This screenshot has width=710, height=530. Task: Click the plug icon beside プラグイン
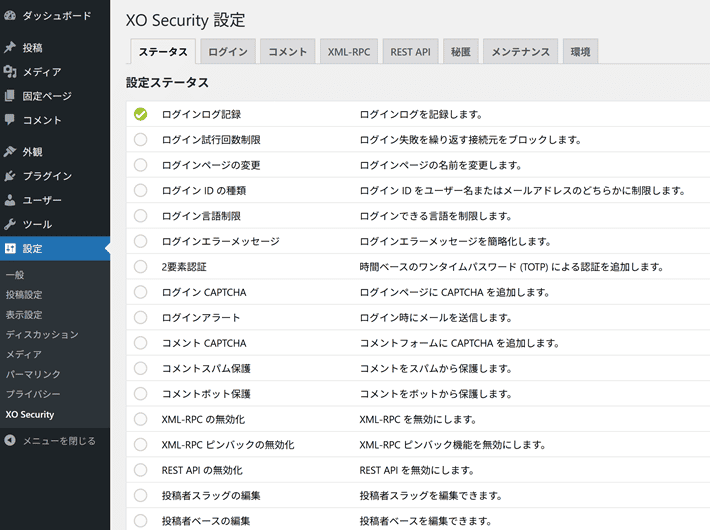pyautogui.click(x=10, y=176)
